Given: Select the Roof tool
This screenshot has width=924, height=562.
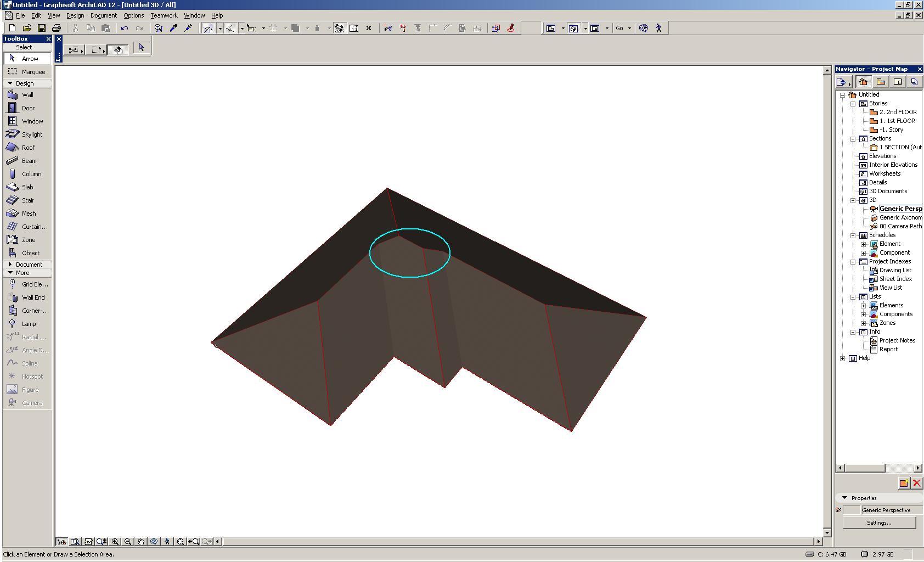Looking at the screenshot, I should coord(27,148).
